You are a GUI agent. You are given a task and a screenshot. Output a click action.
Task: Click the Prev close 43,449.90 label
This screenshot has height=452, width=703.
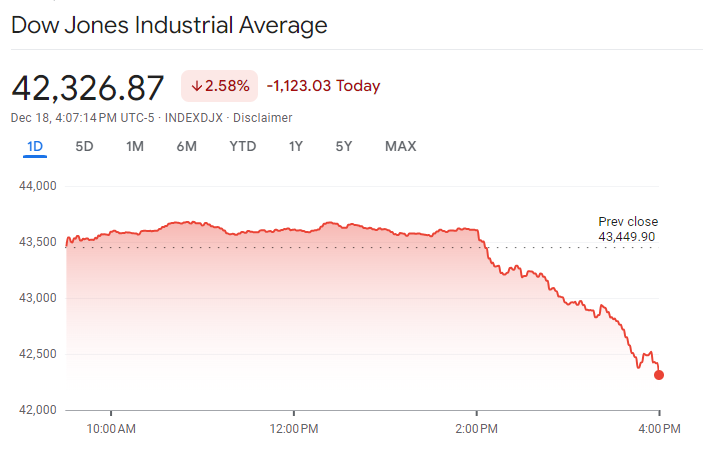point(627,229)
